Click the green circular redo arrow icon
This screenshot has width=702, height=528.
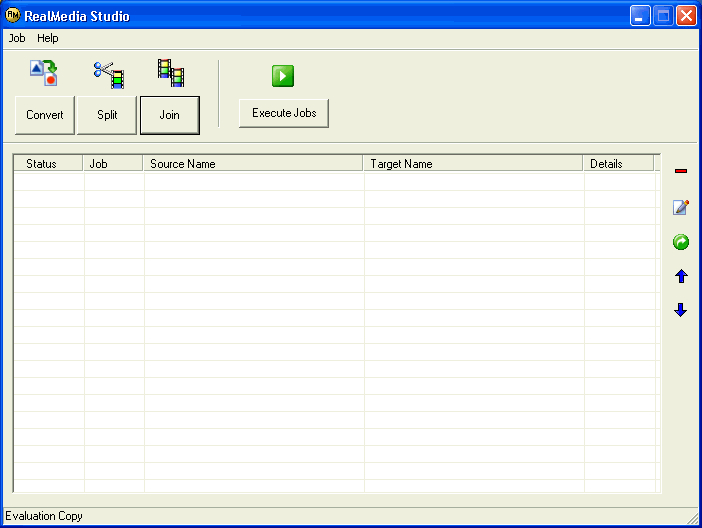coord(681,242)
